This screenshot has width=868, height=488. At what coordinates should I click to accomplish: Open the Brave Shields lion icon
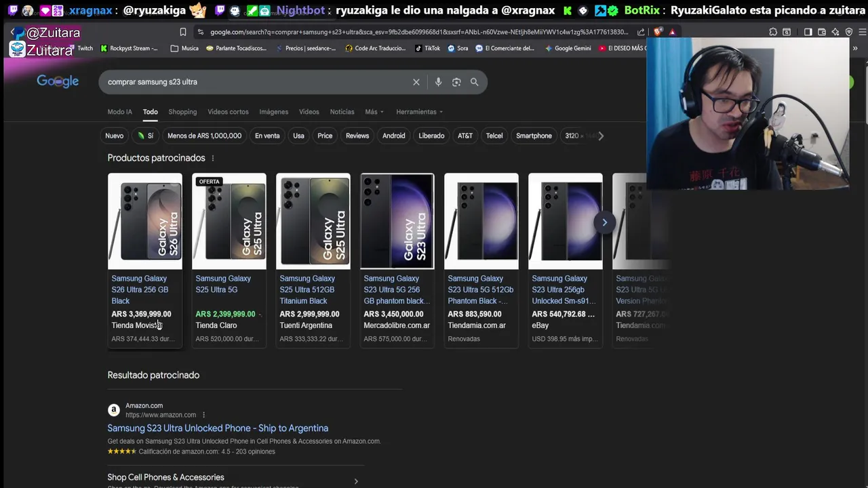click(x=657, y=32)
